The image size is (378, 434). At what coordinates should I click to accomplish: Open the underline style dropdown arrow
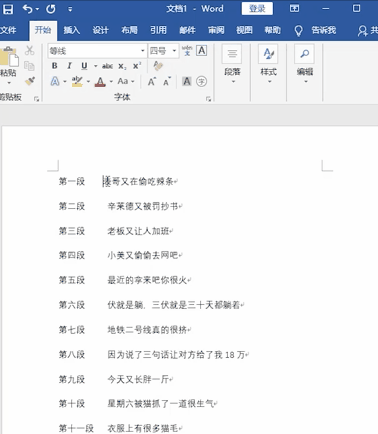[x=96, y=66]
